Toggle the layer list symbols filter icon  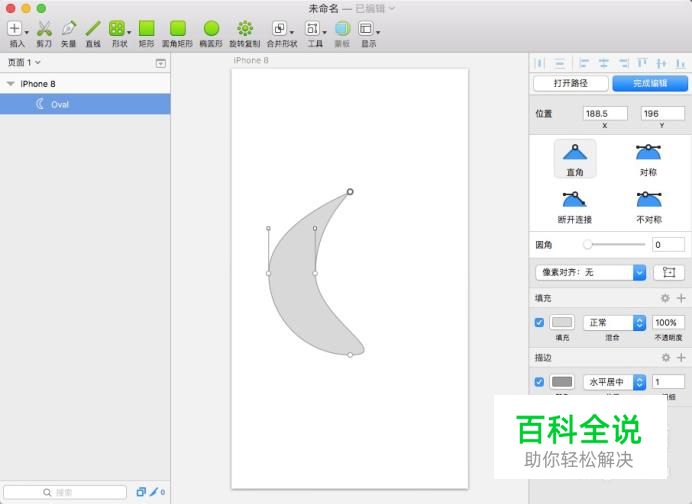(141, 492)
